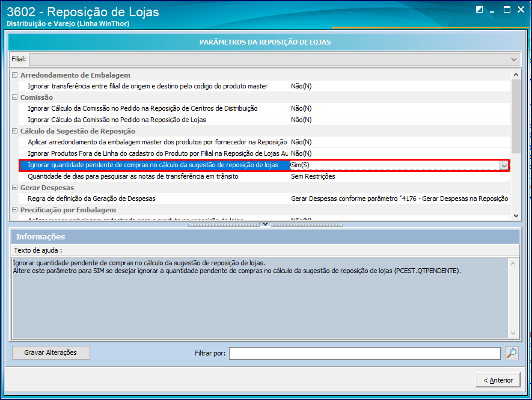532x400 pixels.
Task: Click Arredondamento de Embalagem group title
Action: 75,75
